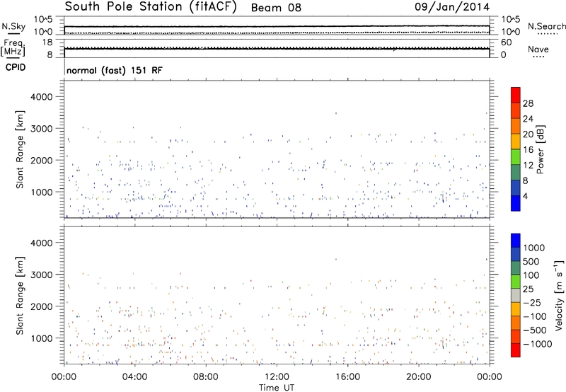Click the Slant Range title of velocity panel
566x392 pixels.
[x=20, y=296]
